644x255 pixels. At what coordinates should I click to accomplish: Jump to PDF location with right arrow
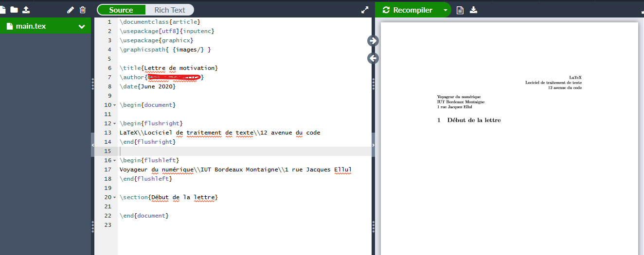(373, 41)
